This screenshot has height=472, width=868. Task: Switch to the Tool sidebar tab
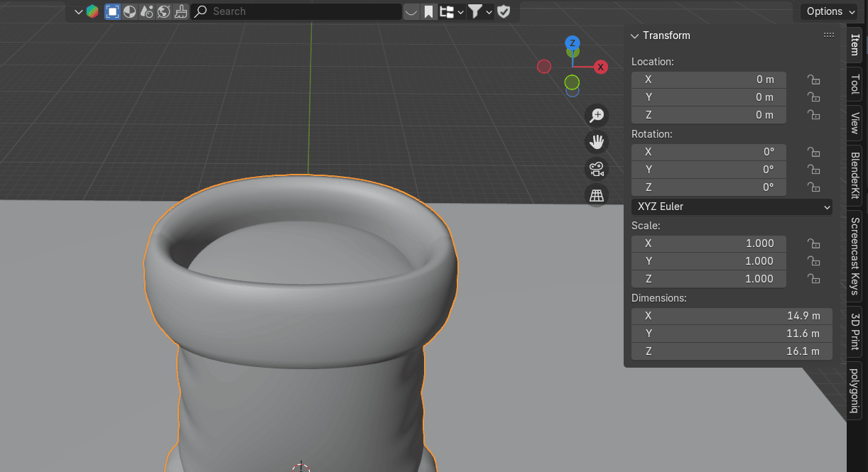tap(855, 84)
